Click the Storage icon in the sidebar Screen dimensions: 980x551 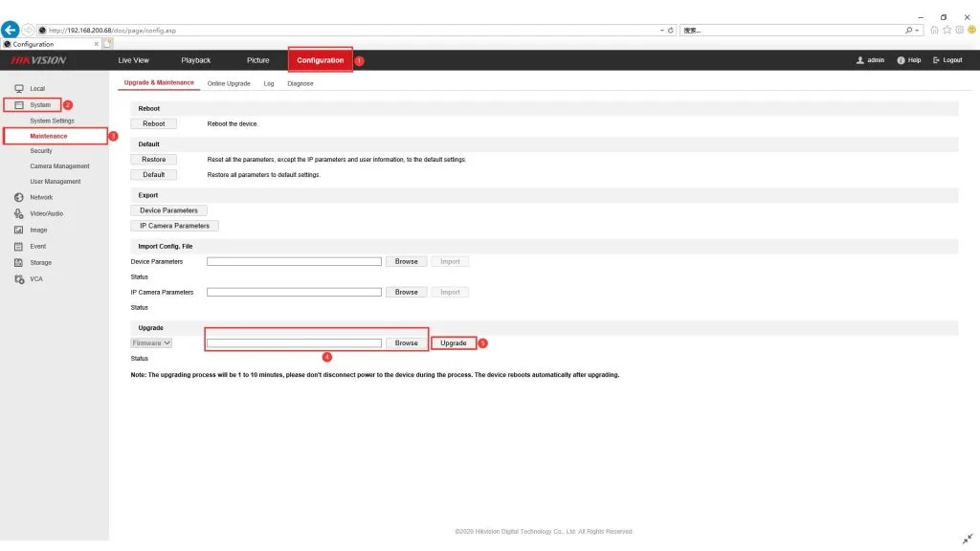coord(19,262)
